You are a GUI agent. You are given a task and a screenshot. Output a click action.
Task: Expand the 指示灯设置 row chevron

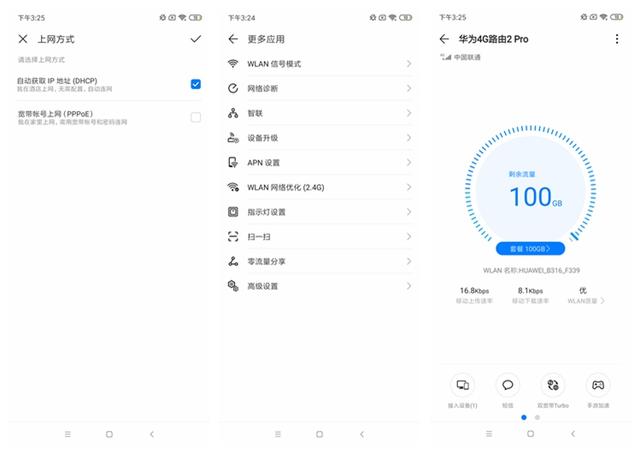[x=409, y=212]
